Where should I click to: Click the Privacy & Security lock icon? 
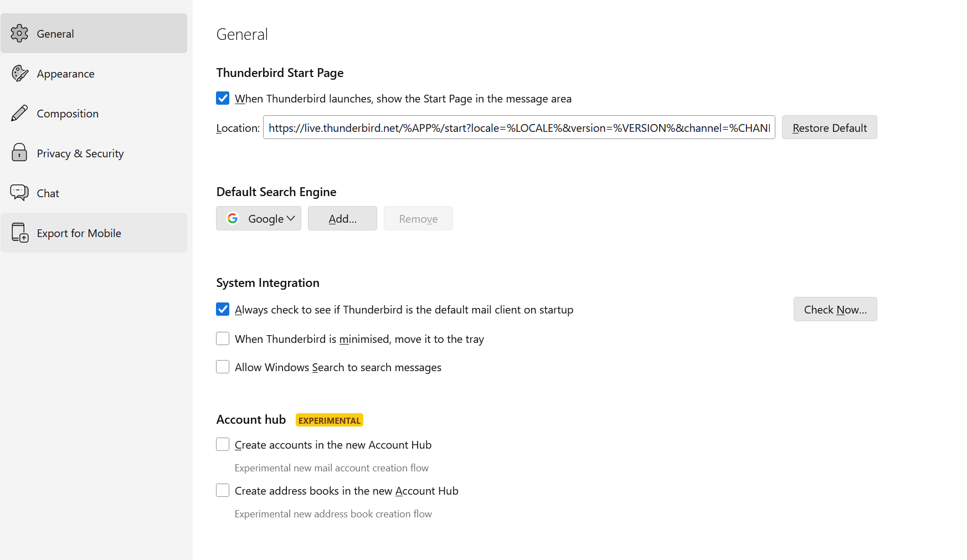[19, 153]
